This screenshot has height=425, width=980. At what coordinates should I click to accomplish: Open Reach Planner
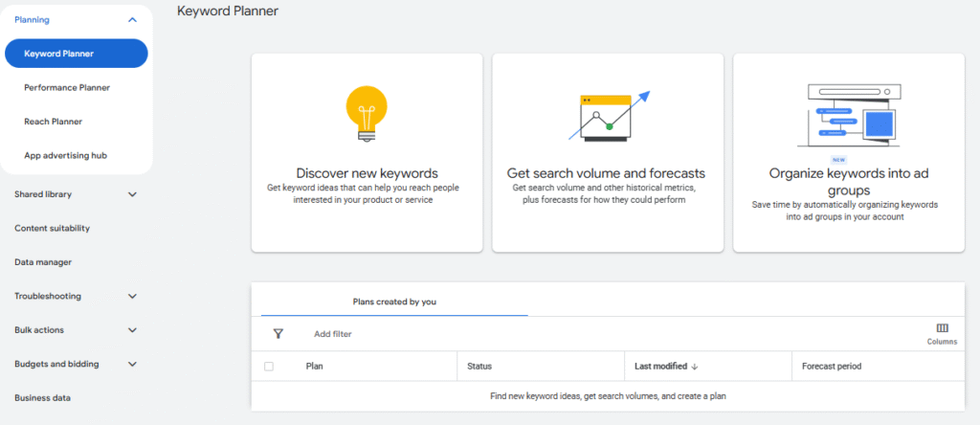[x=54, y=122]
